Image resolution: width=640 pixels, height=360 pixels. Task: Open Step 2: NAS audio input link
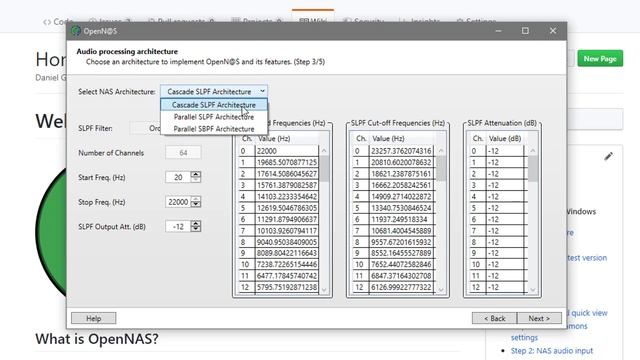point(552,351)
